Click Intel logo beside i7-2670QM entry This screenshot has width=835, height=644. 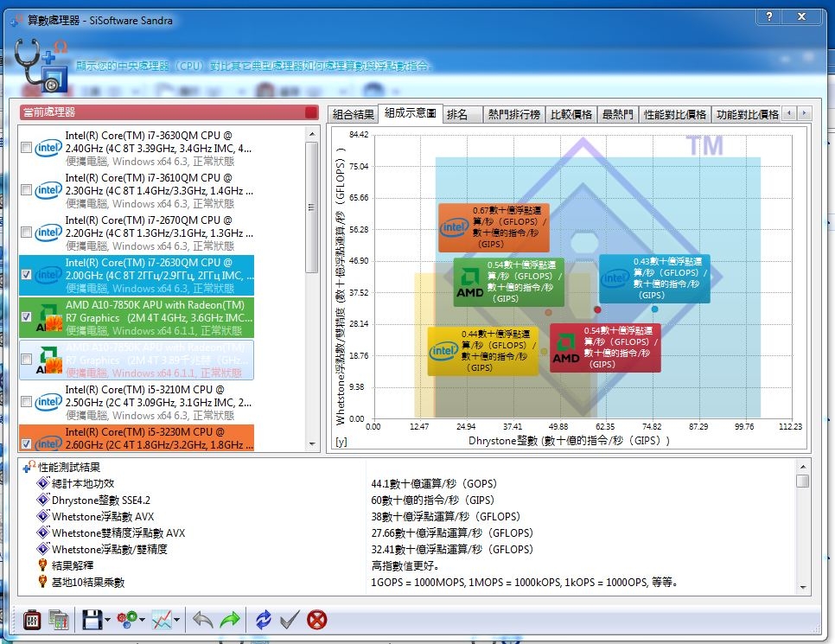coord(48,233)
